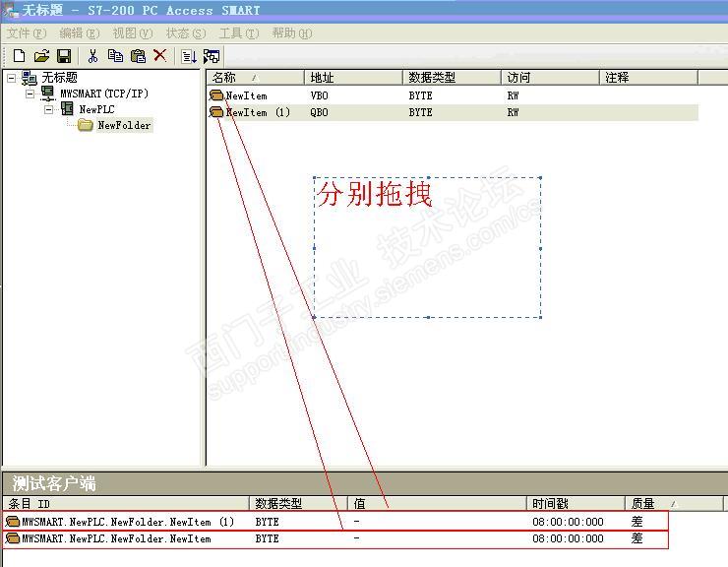Click the tag icon of last test client row
Screen dimensions: 728x567
[x=13, y=538]
